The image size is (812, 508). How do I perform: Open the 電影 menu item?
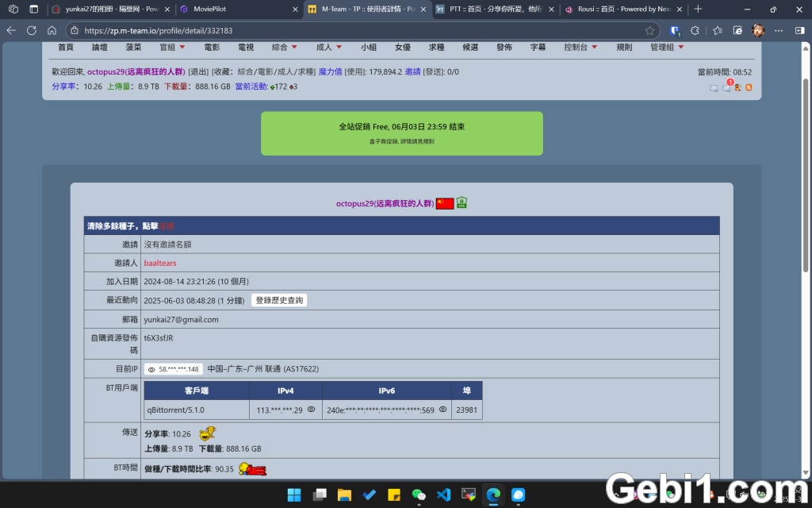click(212, 47)
